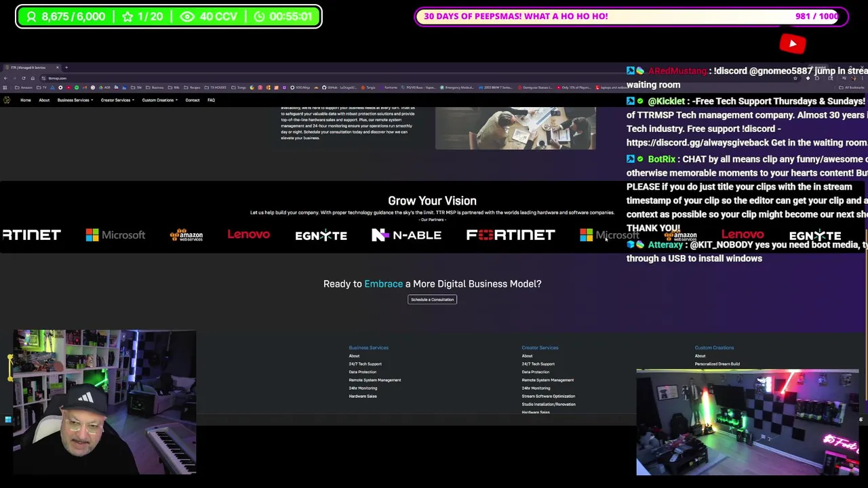Open a new browser tab with plus icon
The width and height of the screenshot is (868, 488).
coord(66,67)
